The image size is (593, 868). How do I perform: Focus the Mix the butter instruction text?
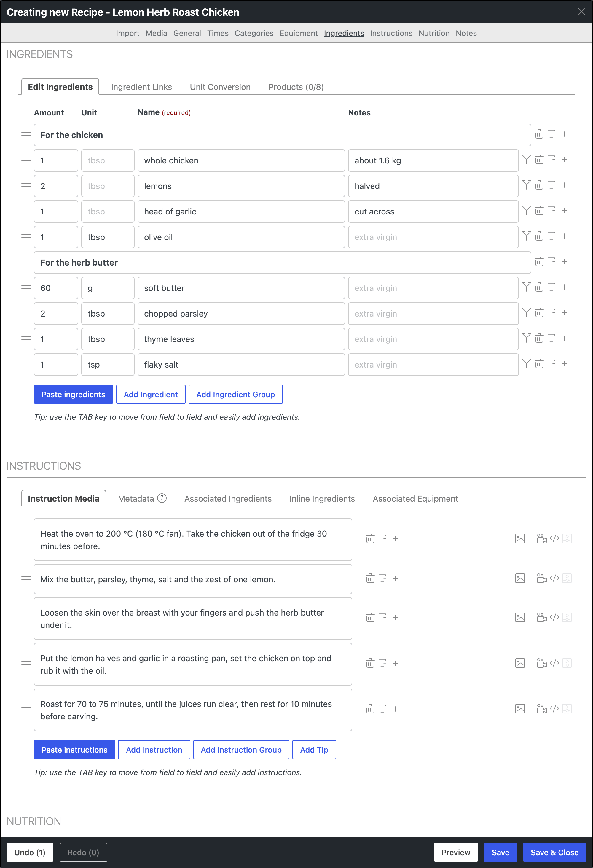point(193,579)
